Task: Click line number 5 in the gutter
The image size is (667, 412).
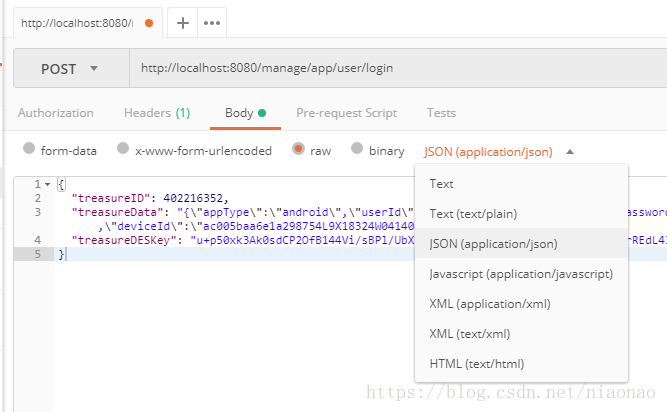Action: (37, 254)
